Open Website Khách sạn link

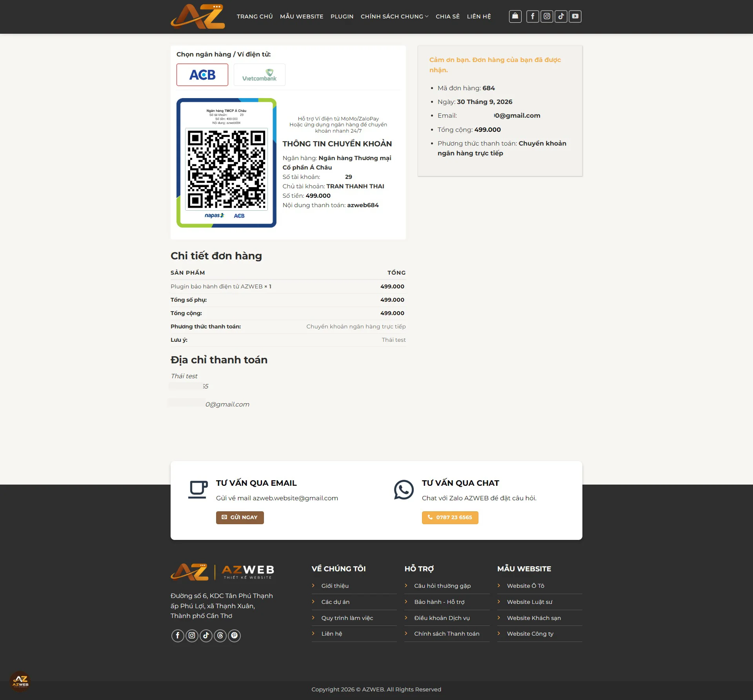[x=534, y=618]
